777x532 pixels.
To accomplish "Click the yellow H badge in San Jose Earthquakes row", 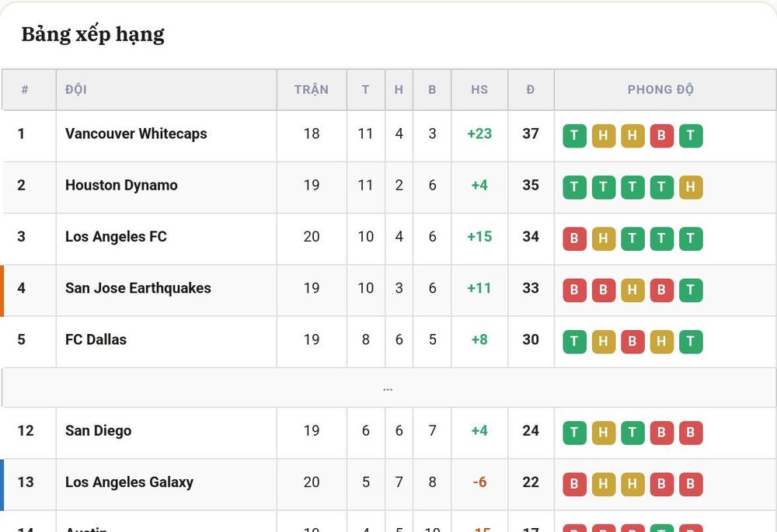I will tap(632, 290).
